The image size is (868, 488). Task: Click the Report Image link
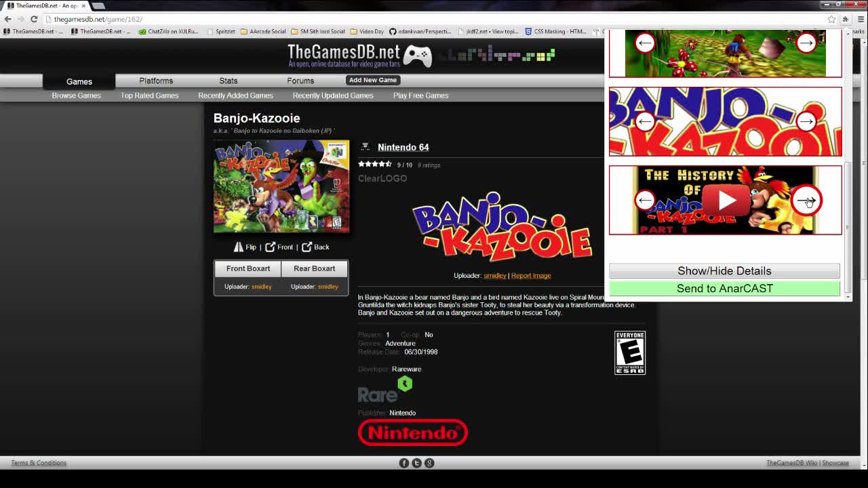[531, 276]
